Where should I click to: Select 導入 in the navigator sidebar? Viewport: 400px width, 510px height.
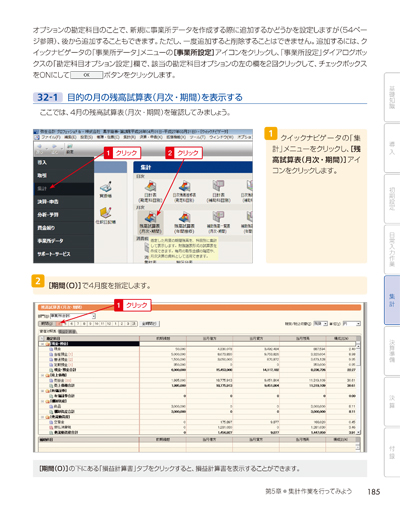(x=63, y=163)
